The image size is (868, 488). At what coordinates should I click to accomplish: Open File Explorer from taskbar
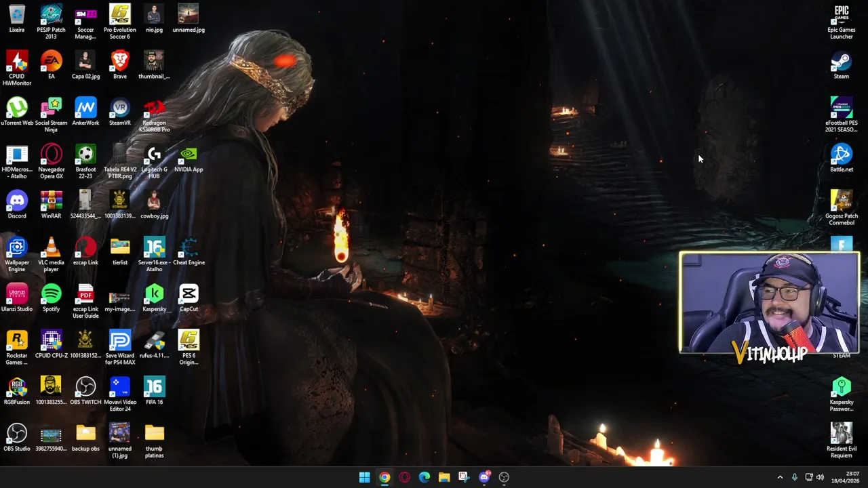click(444, 477)
